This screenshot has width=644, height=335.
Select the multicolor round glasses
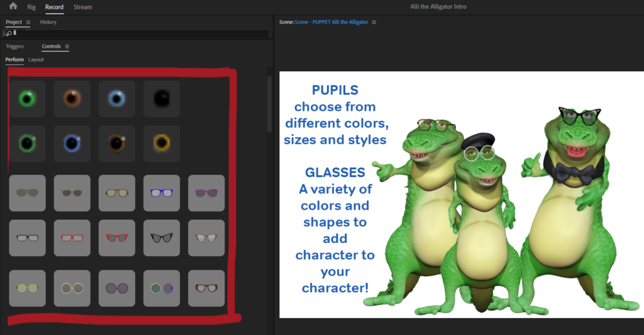pyautogui.click(x=161, y=288)
